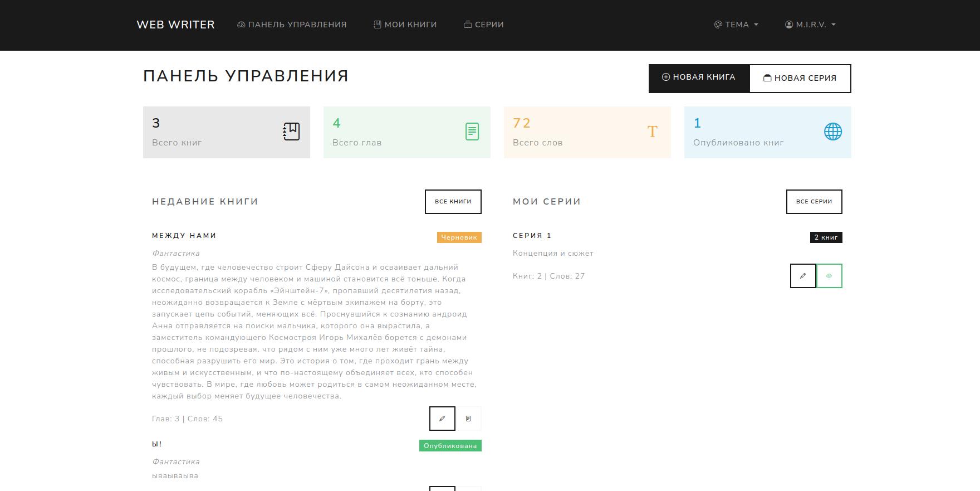Go to Панель управления in navbar
The image size is (980, 491).
[292, 25]
